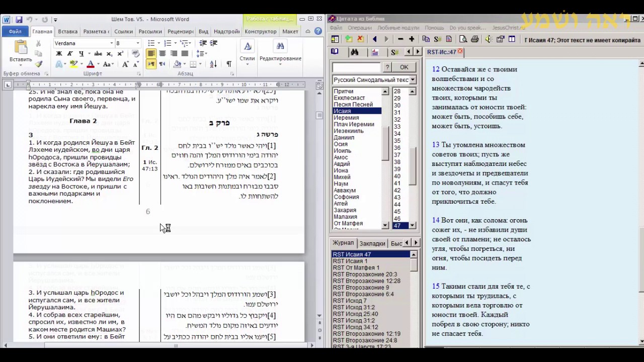Select Иеремия in book list
This screenshot has width=644, height=362.
346,118
